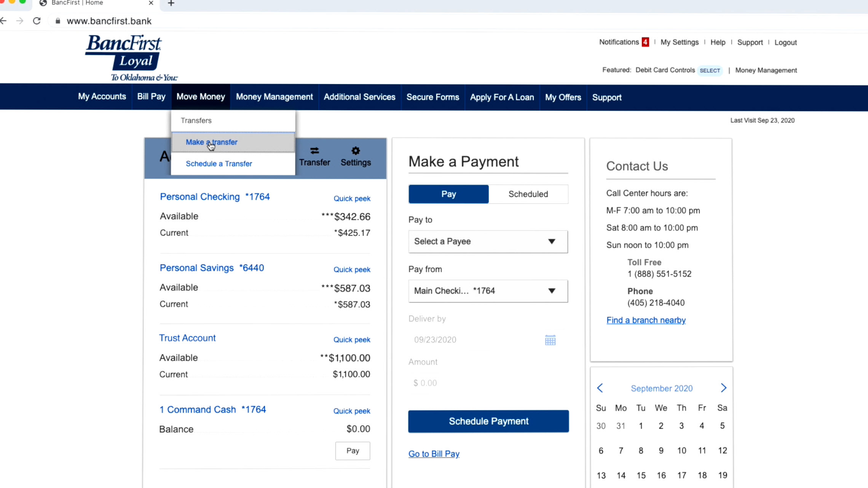Click the Transfer arrows icon
Image resolution: width=868 pixels, height=488 pixels.
(x=314, y=151)
